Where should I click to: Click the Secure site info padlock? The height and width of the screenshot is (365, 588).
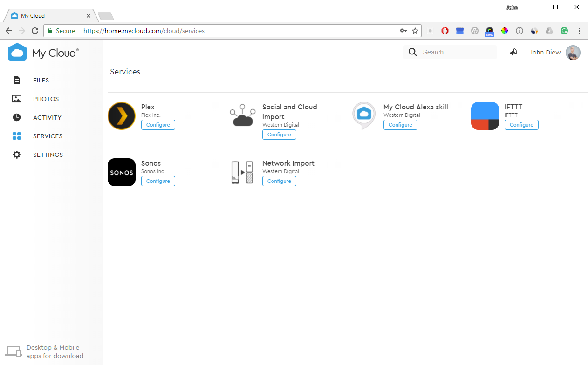pyautogui.click(x=49, y=31)
